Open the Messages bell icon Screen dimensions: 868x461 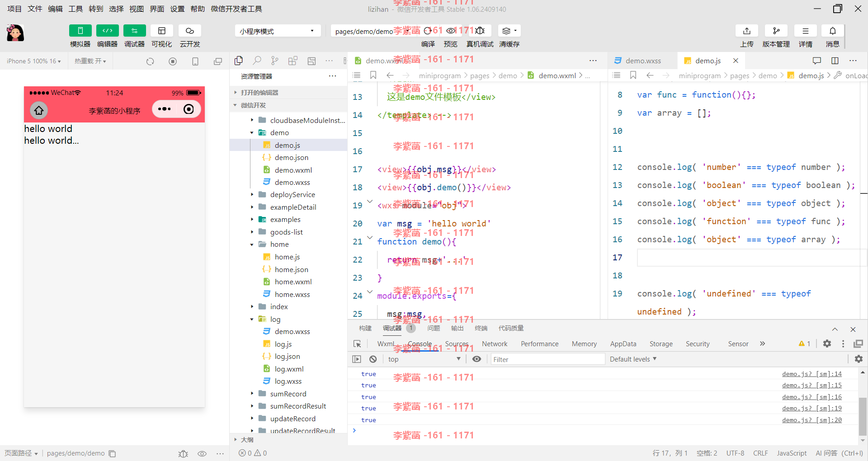[833, 31]
